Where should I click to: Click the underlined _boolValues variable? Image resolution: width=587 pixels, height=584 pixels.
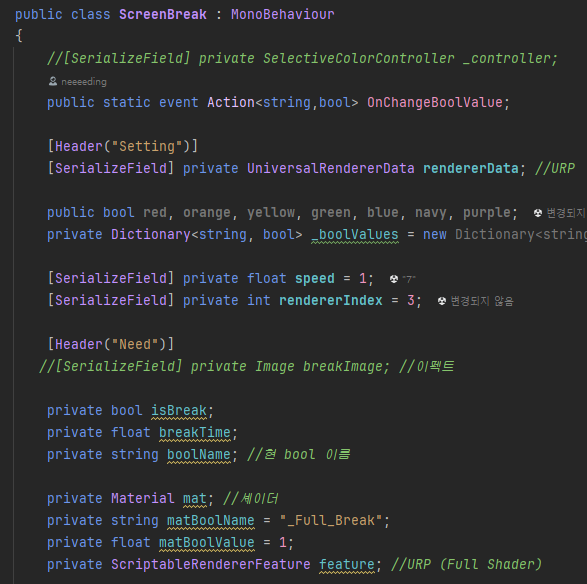355,235
